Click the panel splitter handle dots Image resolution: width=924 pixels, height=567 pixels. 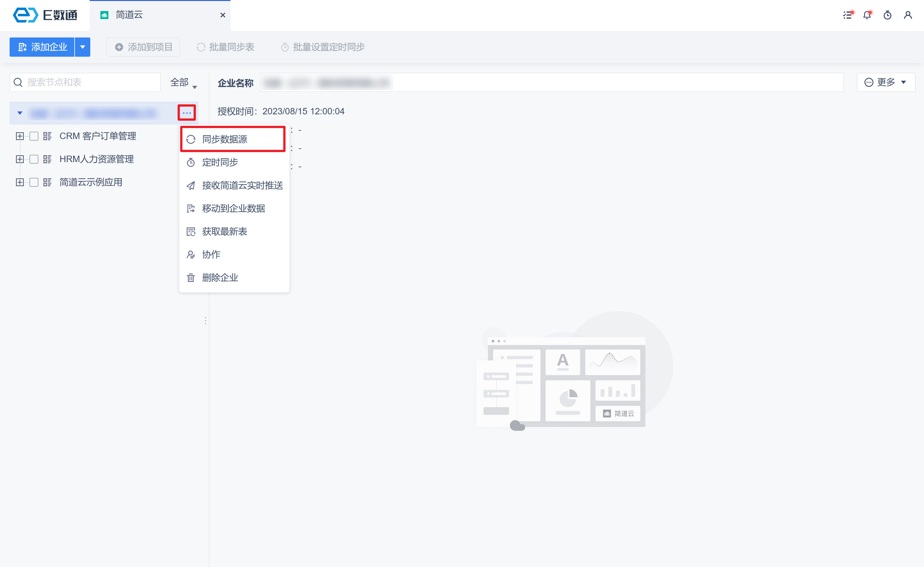pos(206,320)
